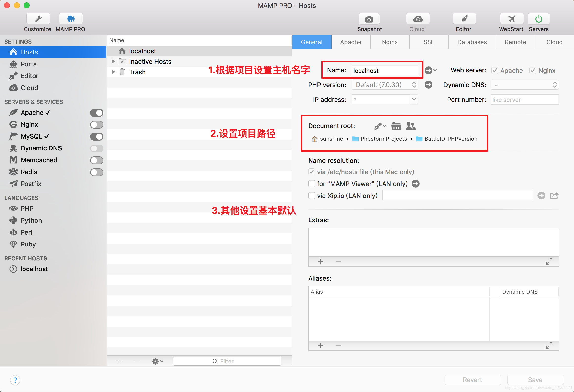Viewport: 574px width, 392px height.
Task: Open PHP version dropdown
Action: (385, 85)
